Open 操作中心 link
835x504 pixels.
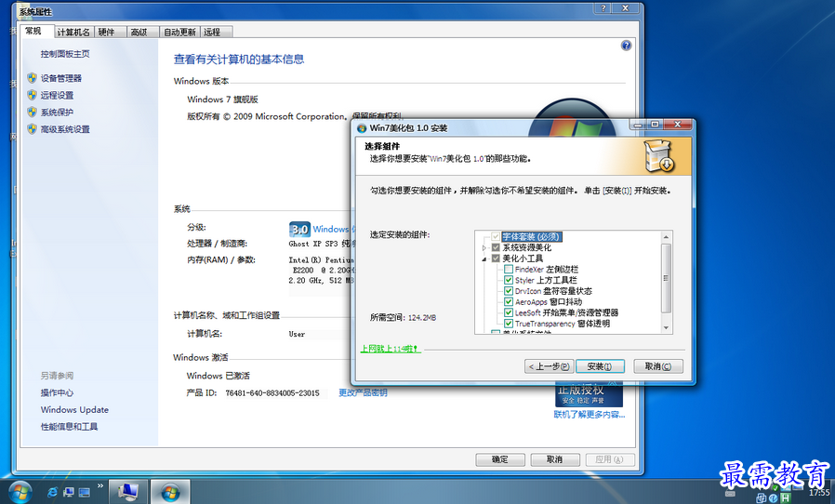click(57, 392)
